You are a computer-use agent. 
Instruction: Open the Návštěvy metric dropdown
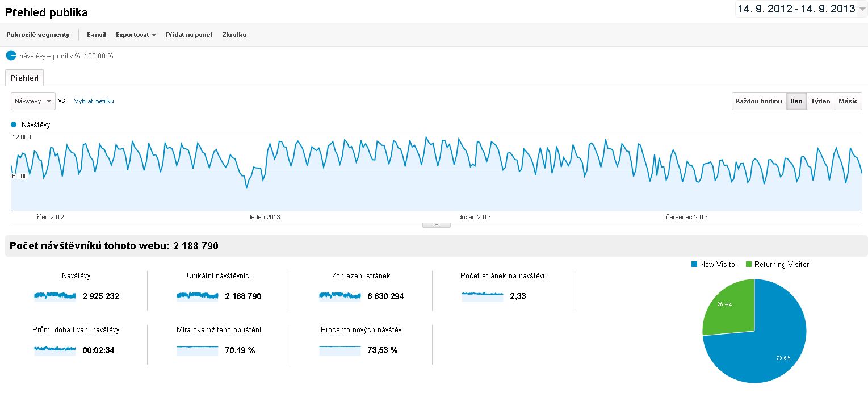33,101
